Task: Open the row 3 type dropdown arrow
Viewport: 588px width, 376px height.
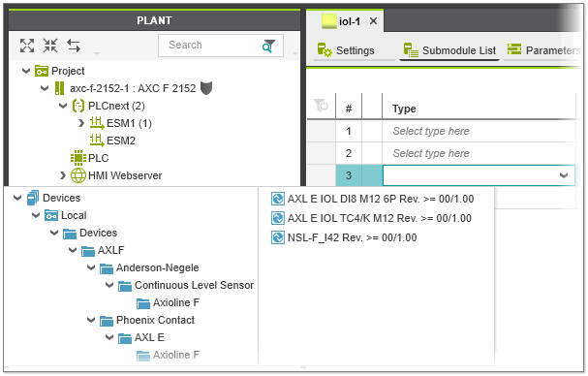Action: tap(563, 175)
